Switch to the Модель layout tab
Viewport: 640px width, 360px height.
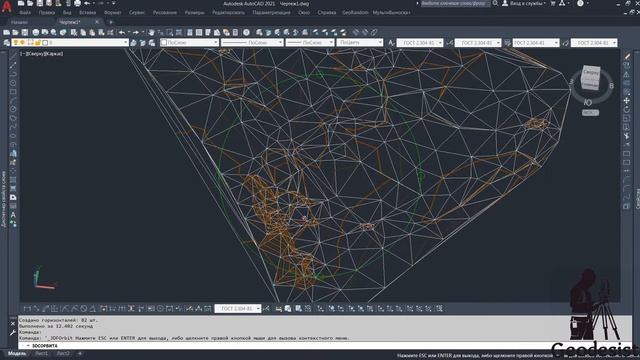[x=17, y=353]
